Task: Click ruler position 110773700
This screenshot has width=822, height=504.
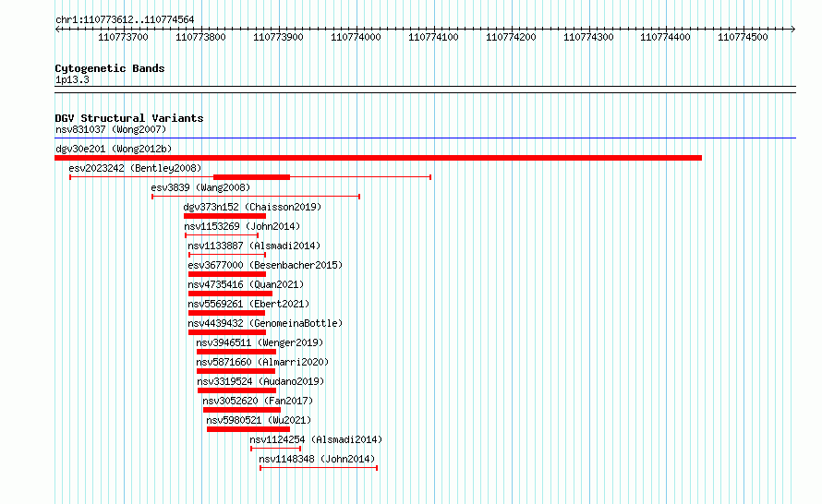Action: 123,37
